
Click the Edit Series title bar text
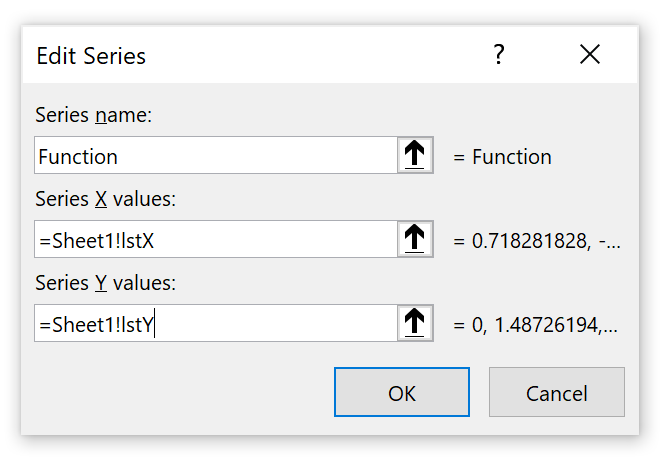click(91, 56)
